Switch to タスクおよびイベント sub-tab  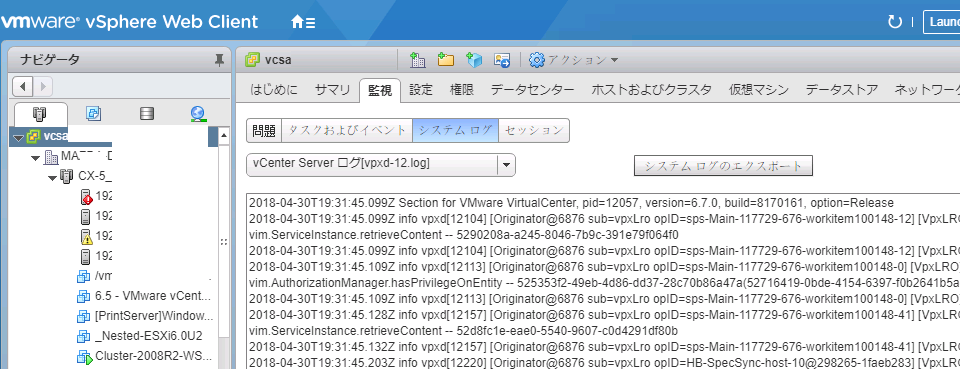[347, 130]
